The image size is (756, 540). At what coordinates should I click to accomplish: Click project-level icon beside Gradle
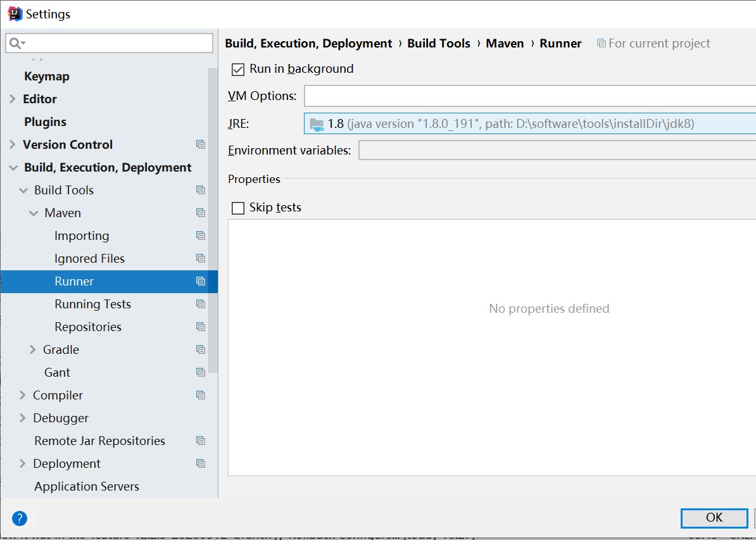point(201,349)
